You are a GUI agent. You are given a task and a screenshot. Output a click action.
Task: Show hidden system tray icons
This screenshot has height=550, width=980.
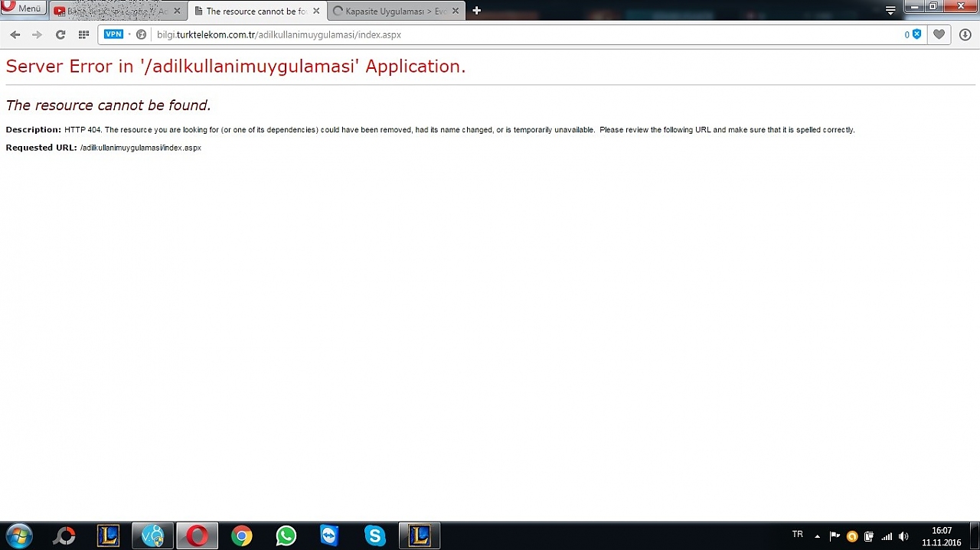817,536
